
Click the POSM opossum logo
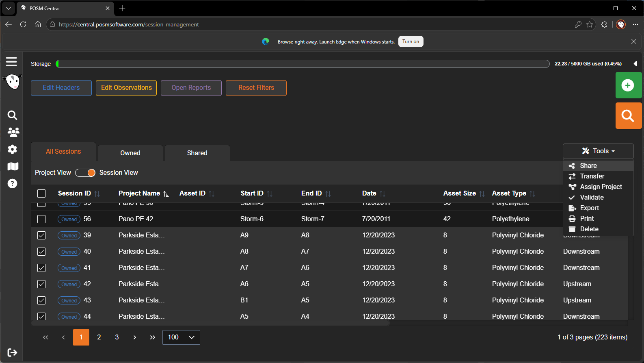(x=13, y=82)
